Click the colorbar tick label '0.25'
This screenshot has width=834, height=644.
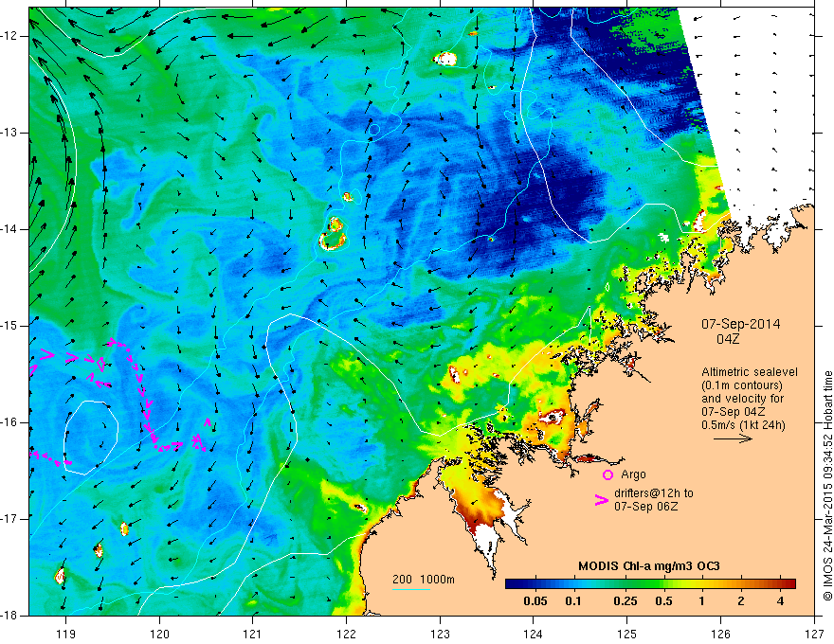(x=625, y=601)
